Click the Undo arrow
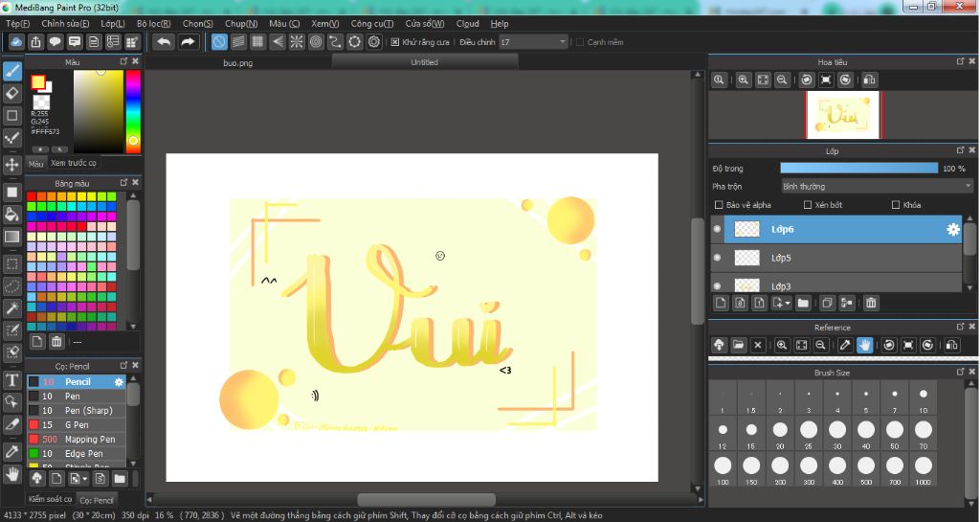The height and width of the screenshot is (522, 980). coord(164,42)
